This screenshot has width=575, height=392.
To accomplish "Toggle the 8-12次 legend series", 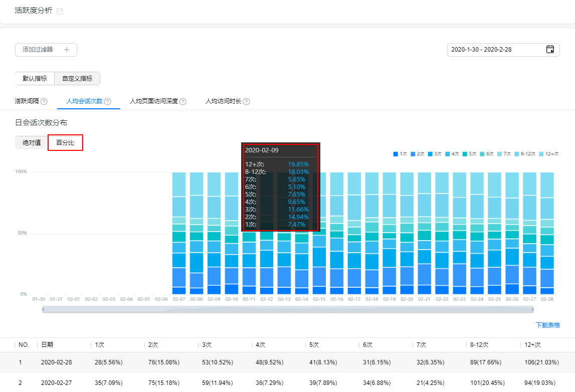I will (525, 154).
